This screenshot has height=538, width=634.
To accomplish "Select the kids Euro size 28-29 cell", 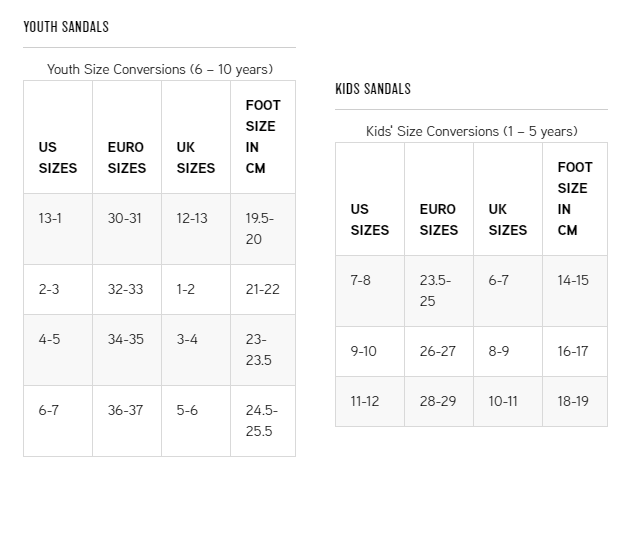I will [439, 401].
